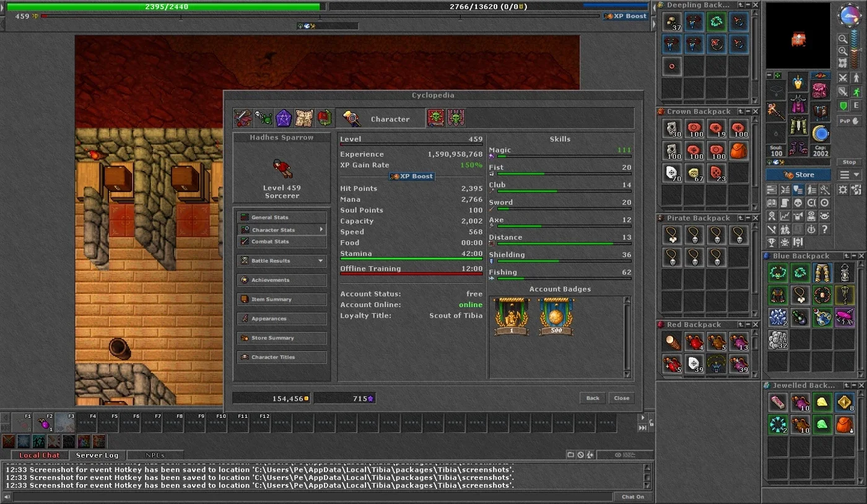Image resolution: width=867 pixels, height=504 pixels.
Task: Open the analytics line chart icon
Action: click(x=785, y=216)
